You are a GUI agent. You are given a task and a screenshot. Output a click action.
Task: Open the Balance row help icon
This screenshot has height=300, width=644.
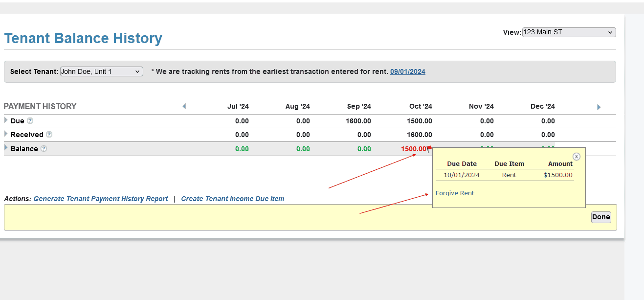(44, 149)
